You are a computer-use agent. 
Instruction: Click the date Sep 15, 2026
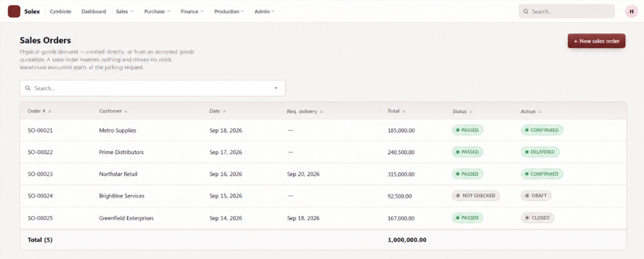[x=226, y=196]
